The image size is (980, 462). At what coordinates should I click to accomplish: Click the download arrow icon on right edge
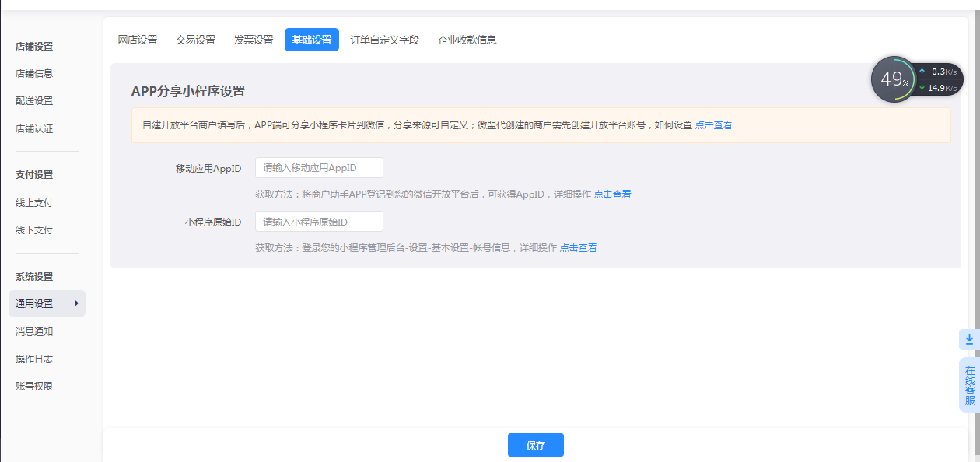click(x=969, y=339)
